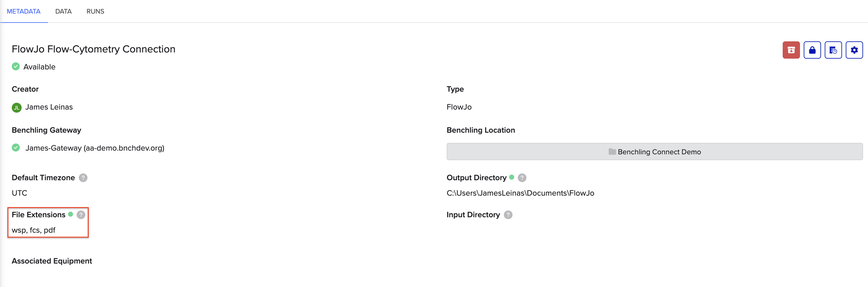Click the Output Directory path text
This screenshot has width=868, height=287.
tap(520, 193)
